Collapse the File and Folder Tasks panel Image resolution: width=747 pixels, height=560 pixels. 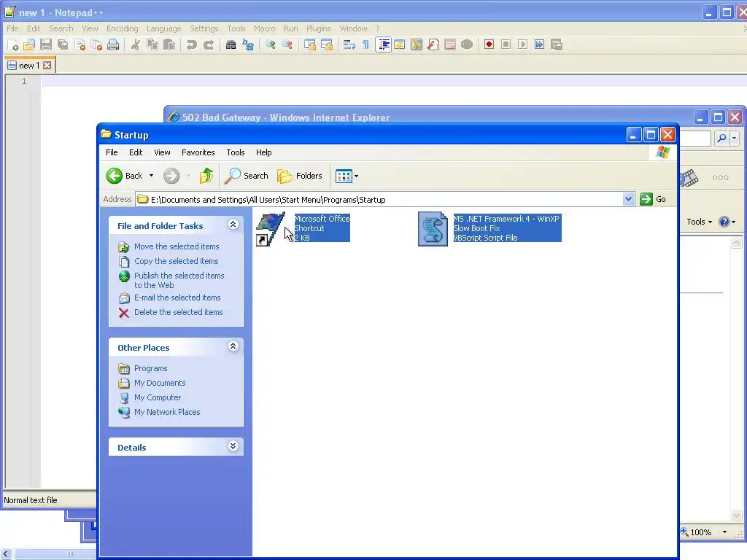(x=233, y=225)
